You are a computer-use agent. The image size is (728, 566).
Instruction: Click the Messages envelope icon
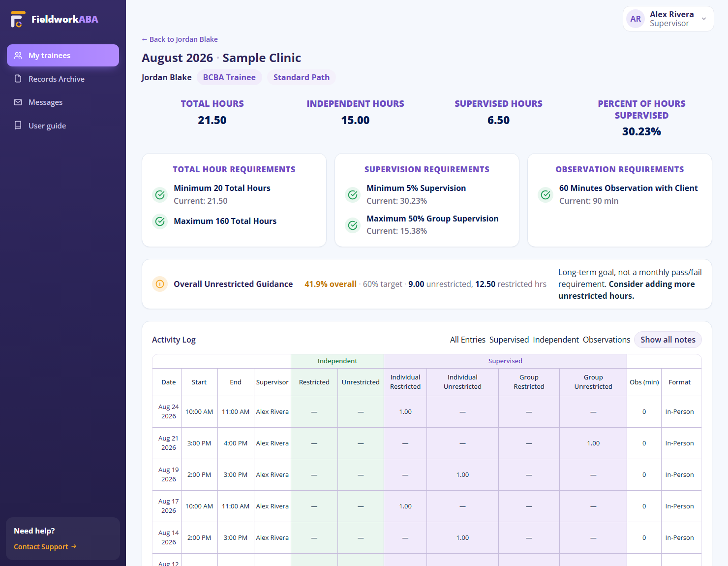tap(18, 102)
